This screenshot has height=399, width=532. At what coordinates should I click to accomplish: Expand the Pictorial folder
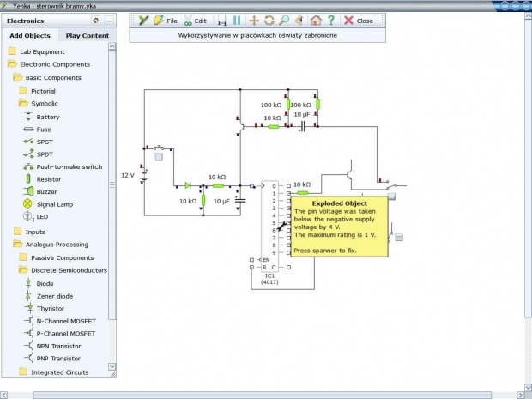click(37, 91)
